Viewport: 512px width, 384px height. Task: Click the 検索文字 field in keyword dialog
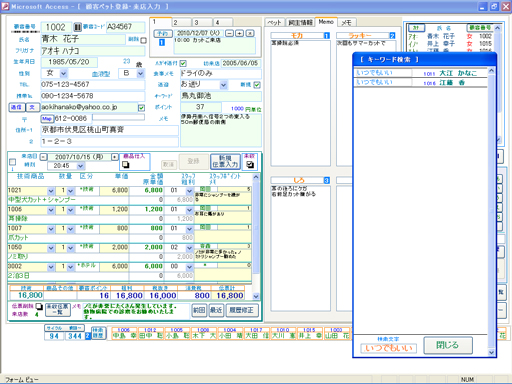click(x=388, y=348)
